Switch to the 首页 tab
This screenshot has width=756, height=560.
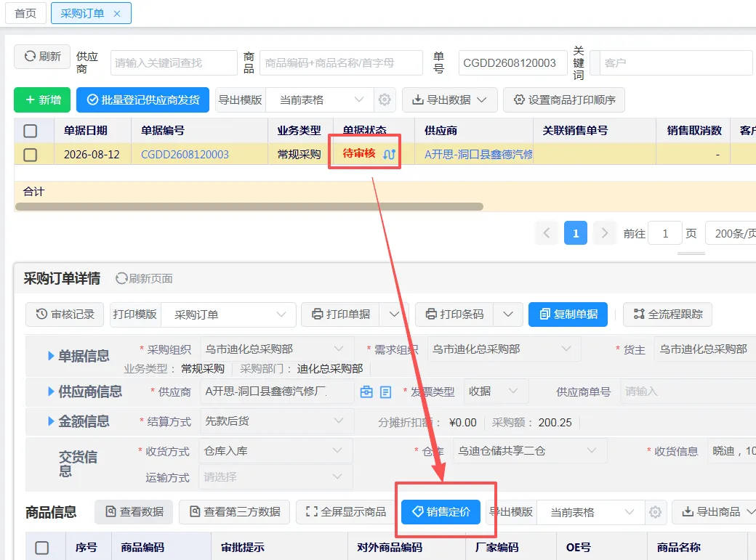[x=25, y=13]
